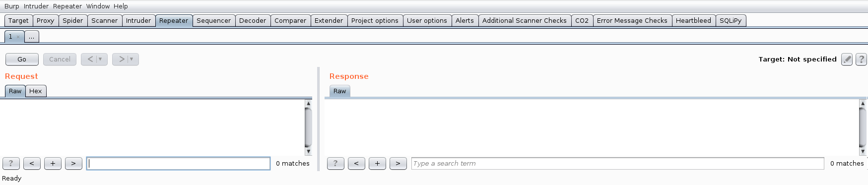The width and height of the screenshot is (868, 185).
Task: Focus the response search term field
Action: point(617,163)
